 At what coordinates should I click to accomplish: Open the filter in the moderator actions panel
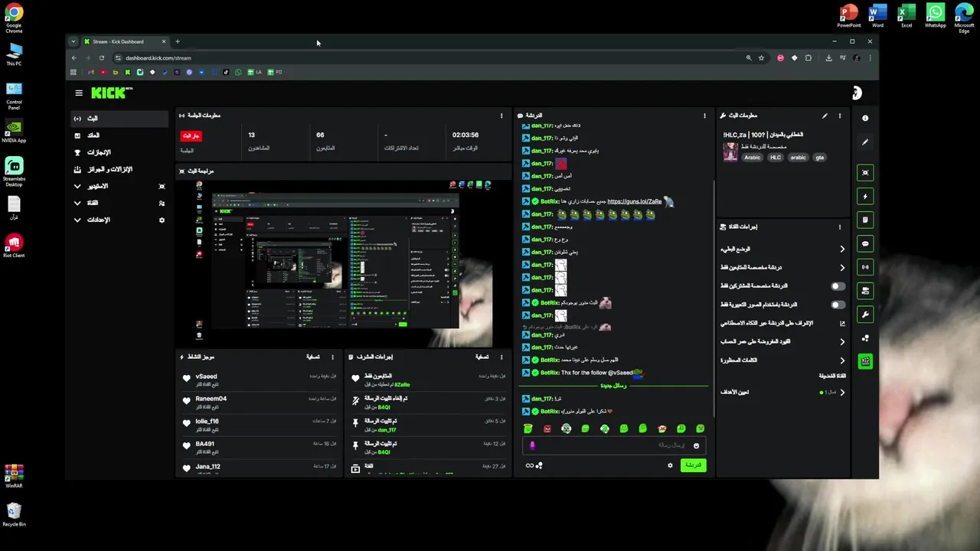coord(482,357)
